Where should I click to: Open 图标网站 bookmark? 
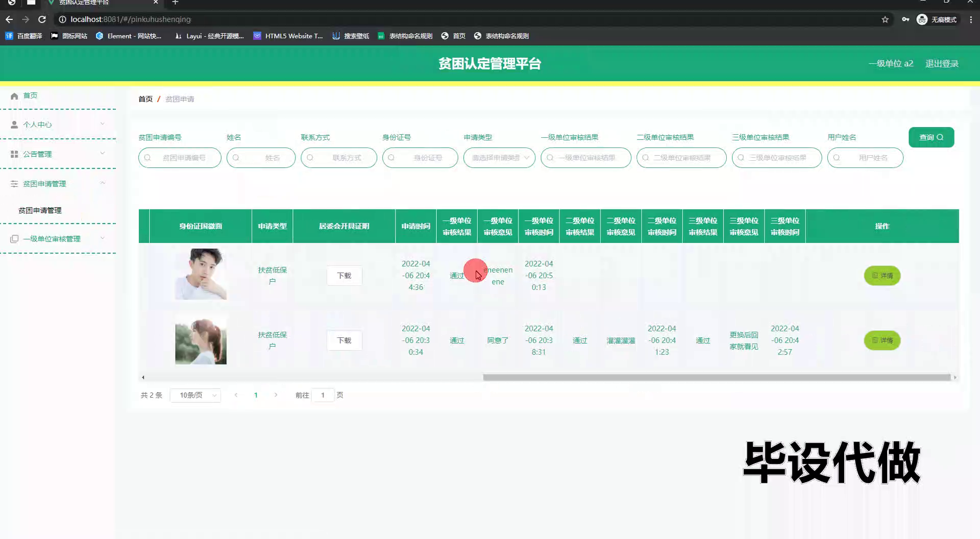pyautogui.click(x=69, y=36)
